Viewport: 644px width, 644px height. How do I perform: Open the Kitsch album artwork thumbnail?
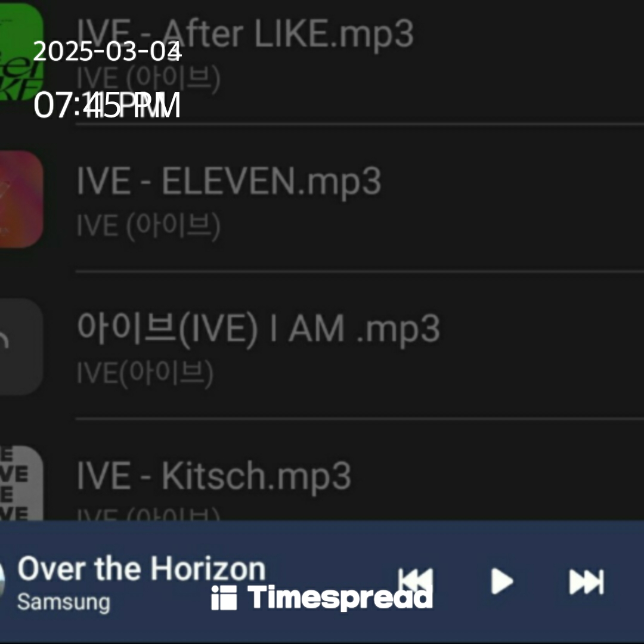(21, 483)
